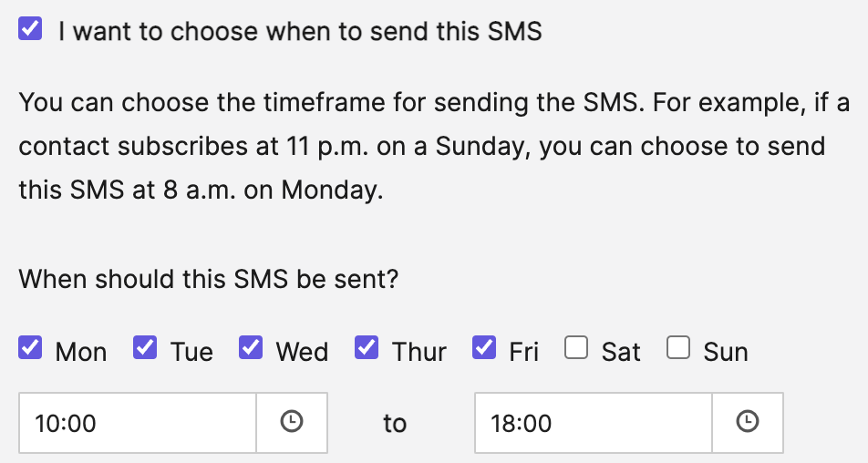Click the 'Thur' label text
This screenshot has height=463, width=868.
[419, 352]
